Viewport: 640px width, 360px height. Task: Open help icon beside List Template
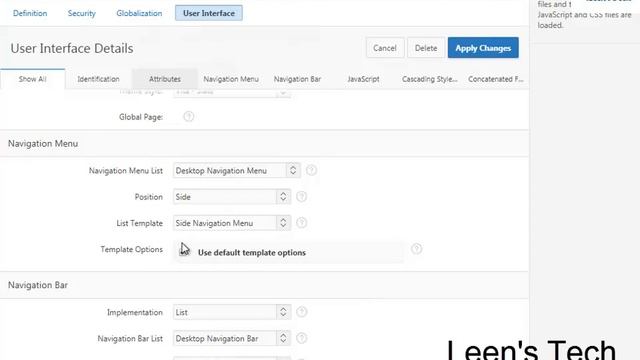pyautogui.click(x=301, y=223)
